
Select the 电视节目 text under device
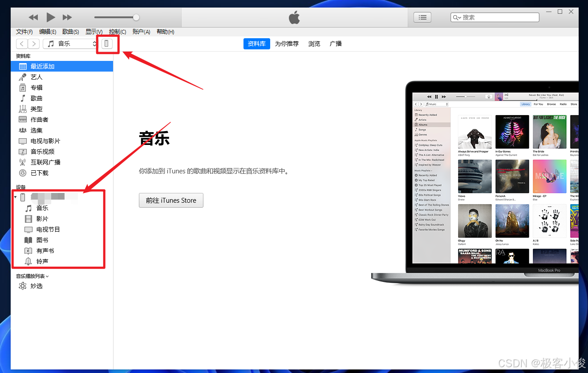(48, 229)
